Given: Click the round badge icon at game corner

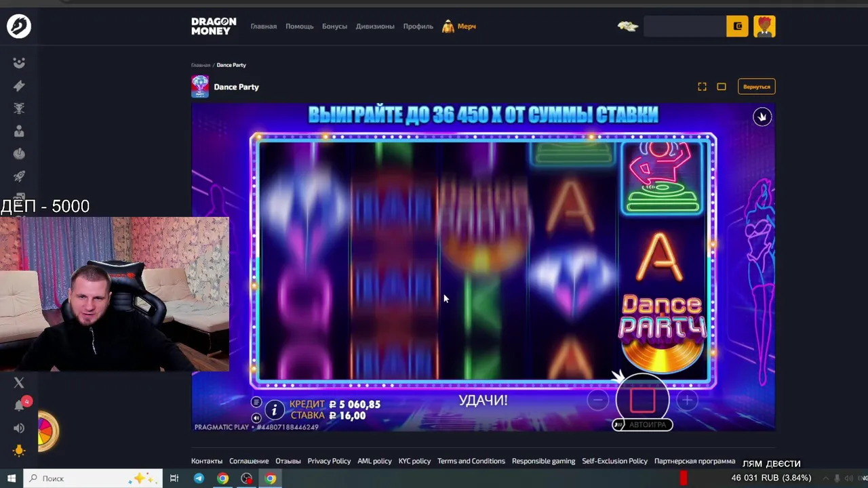Looking at the screenshot, I should (x=762, y=117).
